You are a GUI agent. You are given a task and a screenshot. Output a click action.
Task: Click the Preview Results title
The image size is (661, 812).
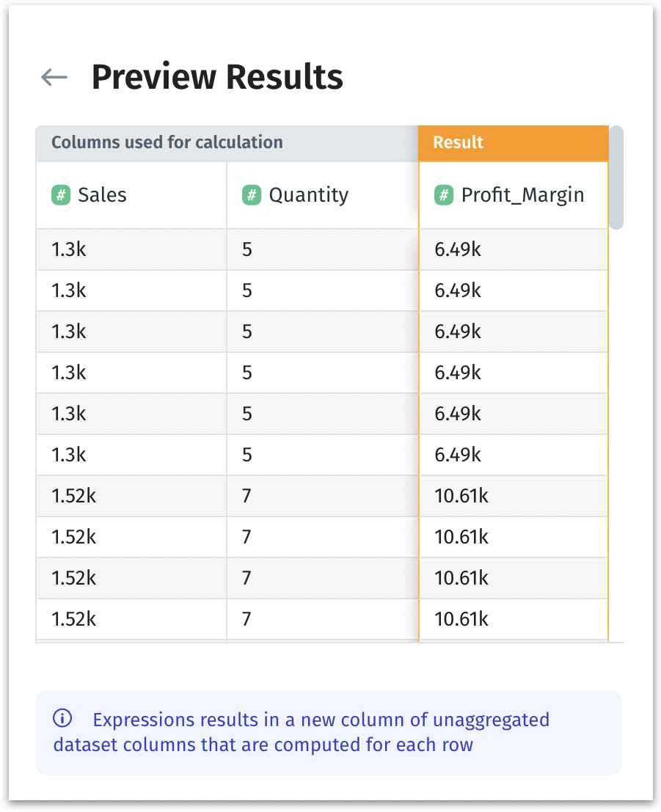(x=217, y=77)
